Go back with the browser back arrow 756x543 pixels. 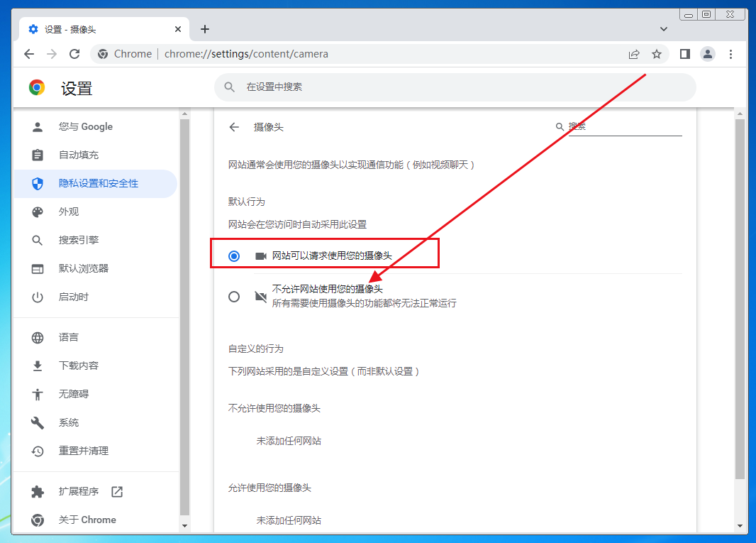pyautogui.click(x=29, y=54)
